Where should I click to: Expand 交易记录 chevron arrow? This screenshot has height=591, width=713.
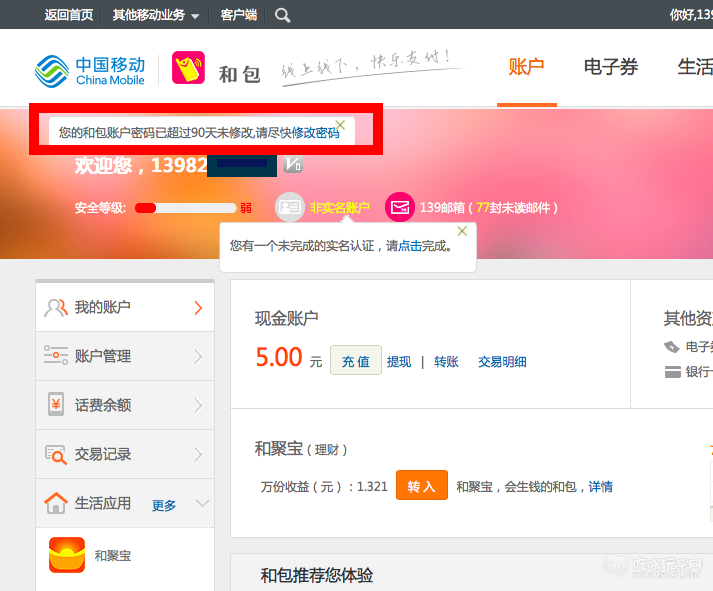click(x=198, y=455)
